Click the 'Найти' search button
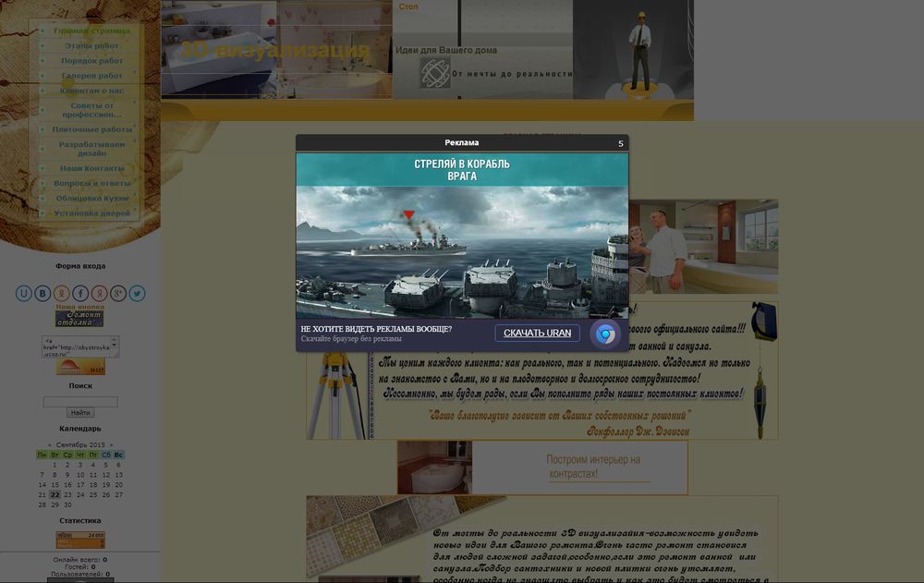The width and height of the screenshot is (924, 583). click(80, 413)
